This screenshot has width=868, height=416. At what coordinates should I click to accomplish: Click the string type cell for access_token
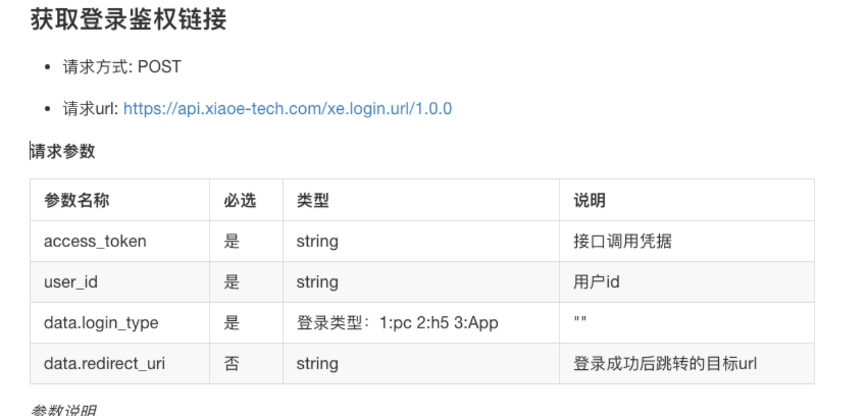pyautogui.click(x=317, y=241)
